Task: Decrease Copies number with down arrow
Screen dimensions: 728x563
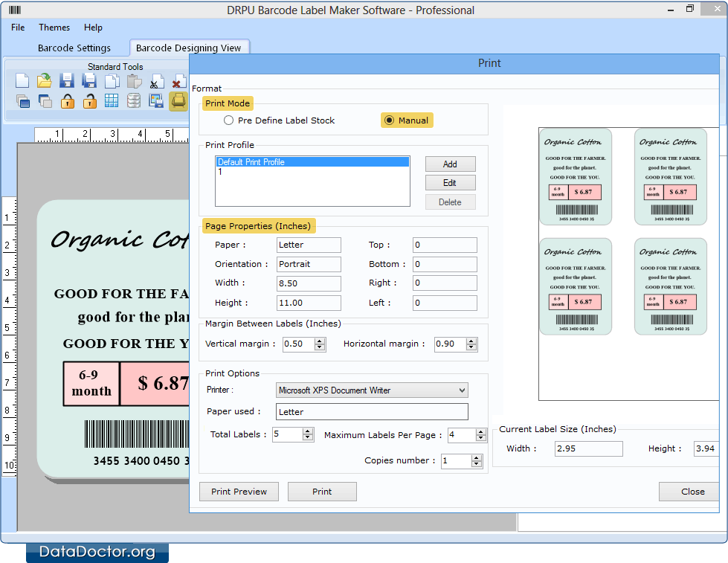Action: coord(476,463)
